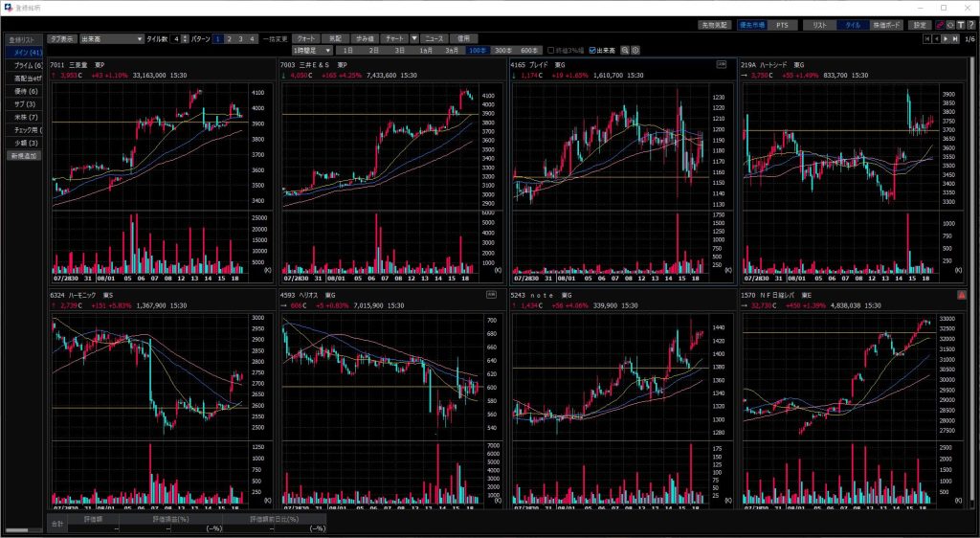Jump to the last page of tiles

click(955, 39)
